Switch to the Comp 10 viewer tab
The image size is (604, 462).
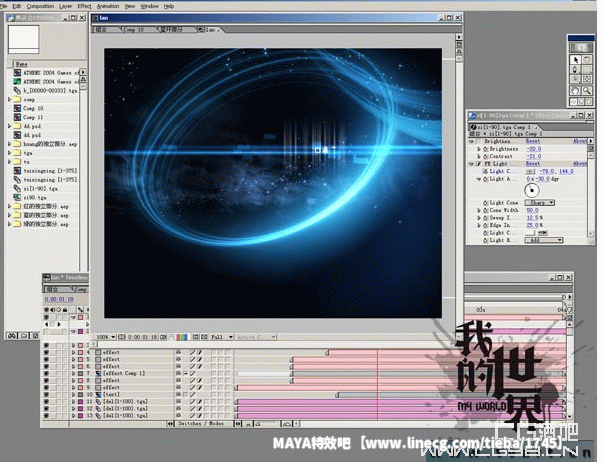click(x=136, y=30)
